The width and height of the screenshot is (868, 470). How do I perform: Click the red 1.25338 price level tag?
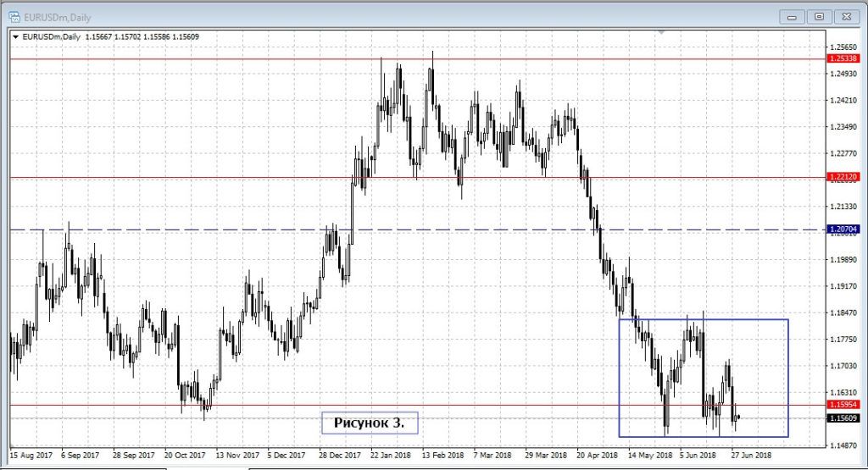843,59
